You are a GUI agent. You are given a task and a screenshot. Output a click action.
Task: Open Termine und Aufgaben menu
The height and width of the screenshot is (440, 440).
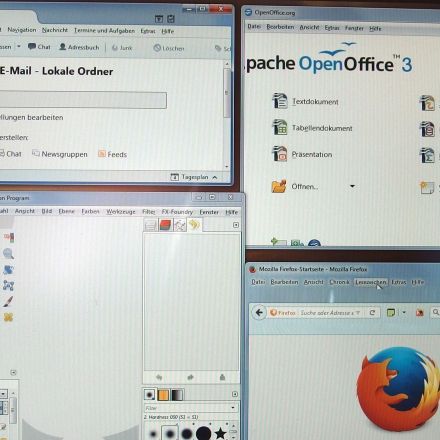tap(104, 31)
